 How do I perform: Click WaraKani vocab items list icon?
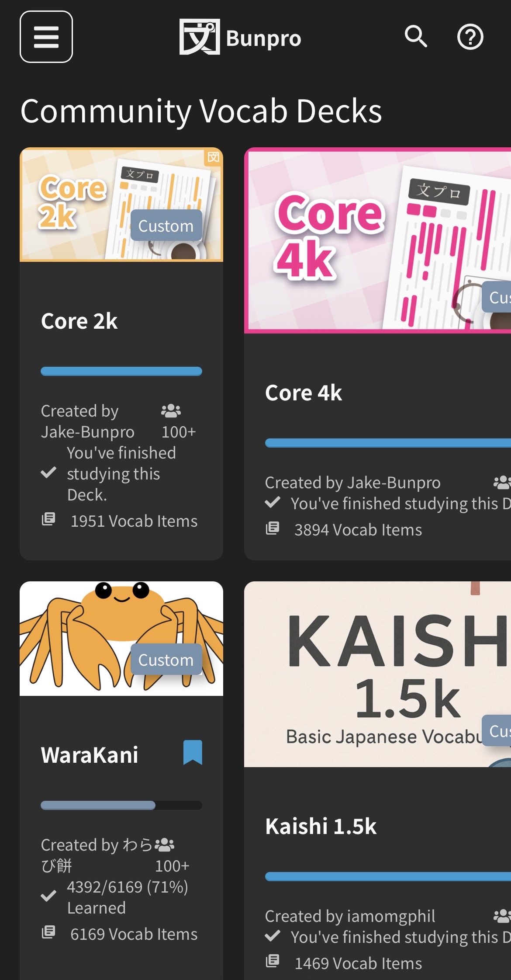(48, 932)
